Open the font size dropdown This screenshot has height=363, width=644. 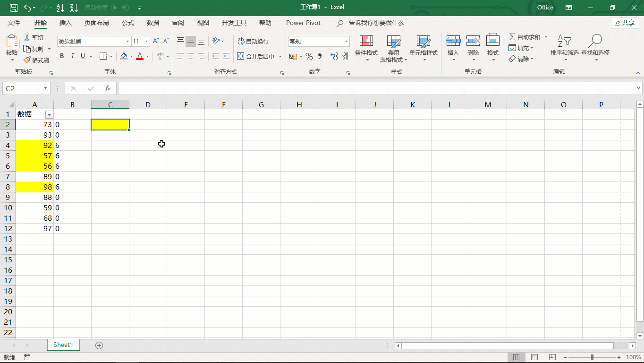point(146,42)
